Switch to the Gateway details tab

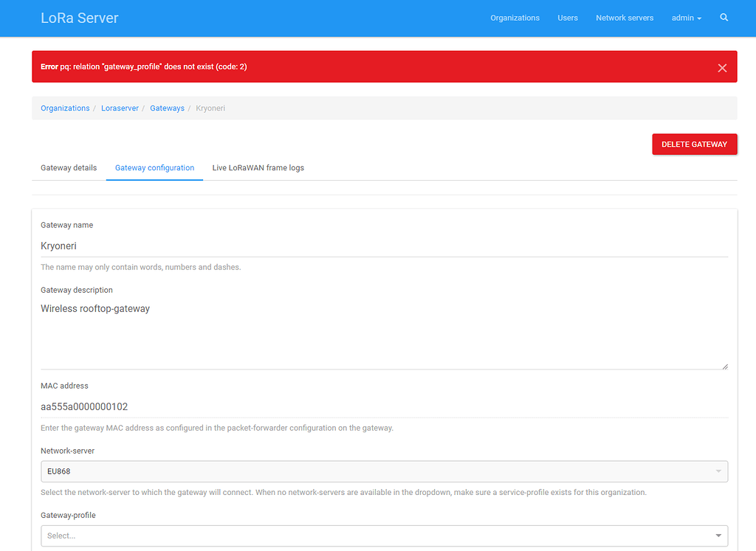pos(69,167)
